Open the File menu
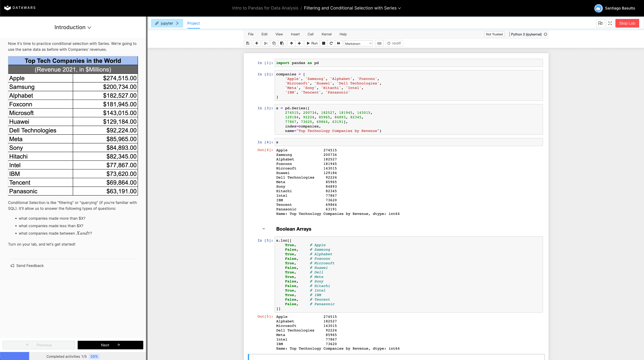 point(250,34)
